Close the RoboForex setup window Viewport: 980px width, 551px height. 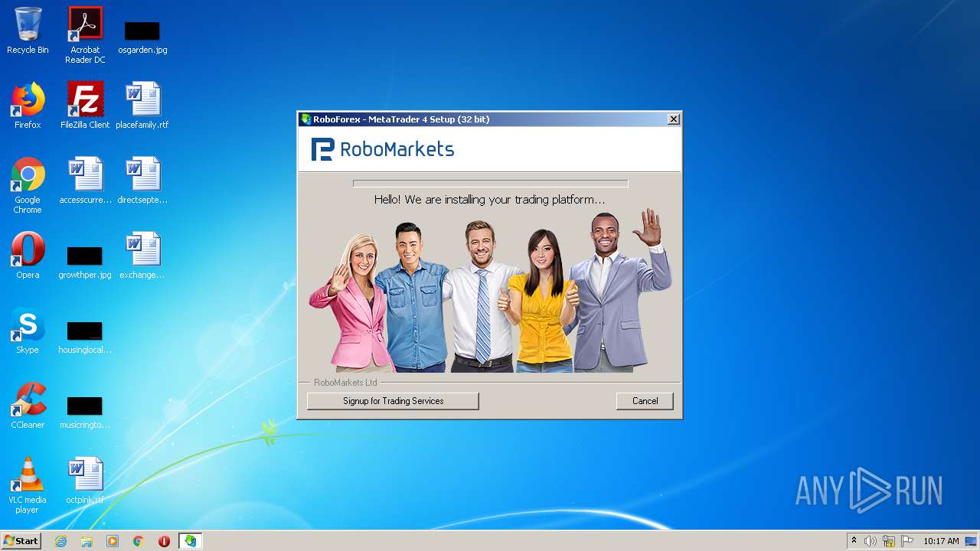point(673,119)
